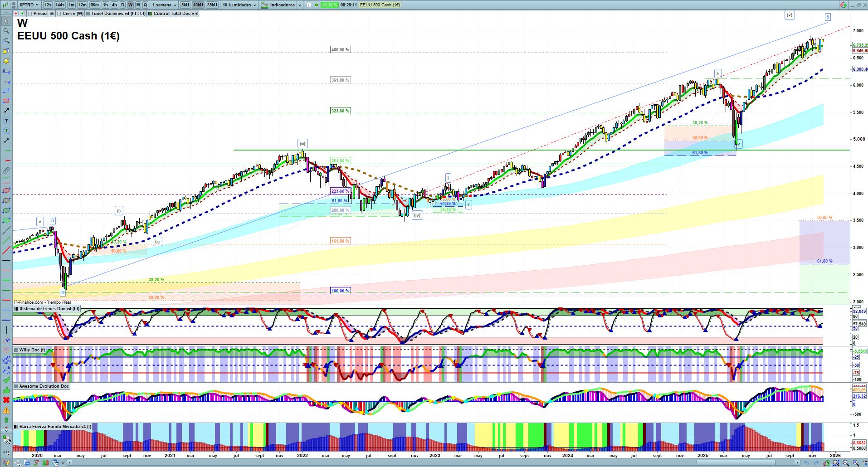Viewport: 868px width, 467px height.
Task: Select the 35kU units button
Action: pos(212,5)
